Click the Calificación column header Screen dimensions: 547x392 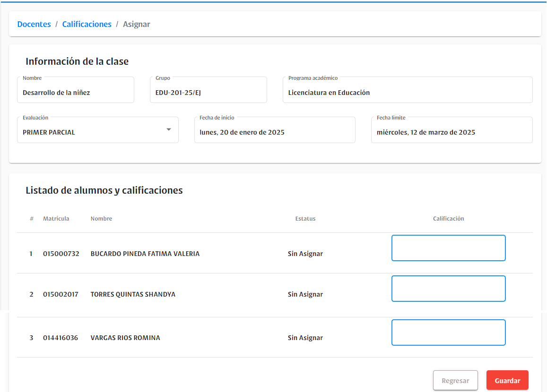448,219
